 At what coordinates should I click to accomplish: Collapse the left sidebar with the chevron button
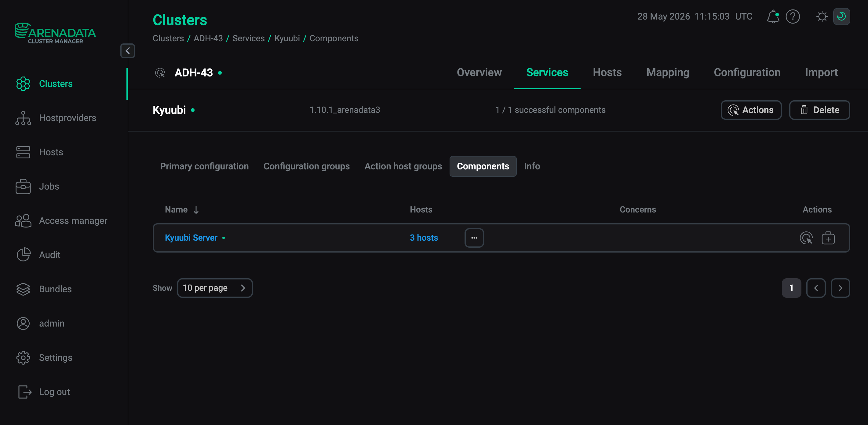click(128, 51)
